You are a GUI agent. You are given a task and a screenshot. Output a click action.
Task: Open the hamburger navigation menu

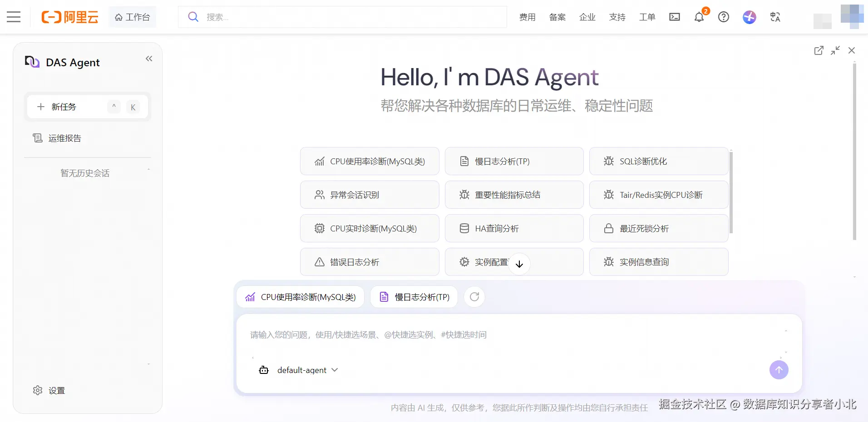pyautogui.click(x=14, y=17)
